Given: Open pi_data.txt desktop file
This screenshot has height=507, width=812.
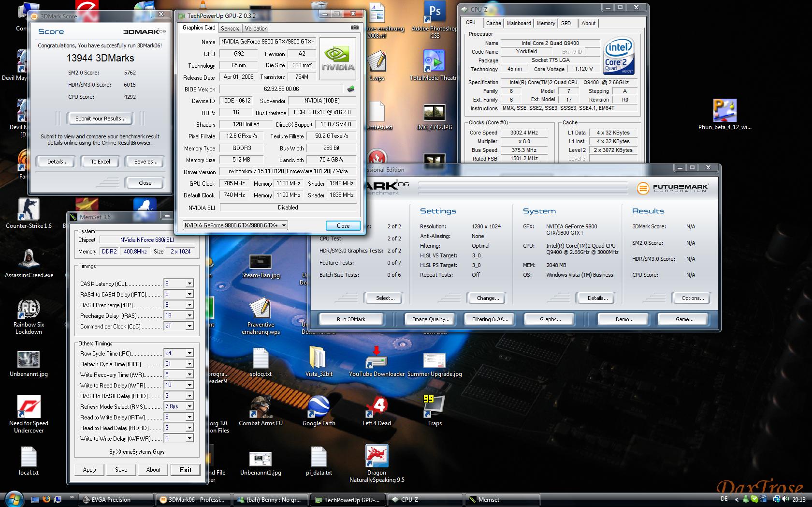Looking at the screenshot, I should click(x=319, y=461).
